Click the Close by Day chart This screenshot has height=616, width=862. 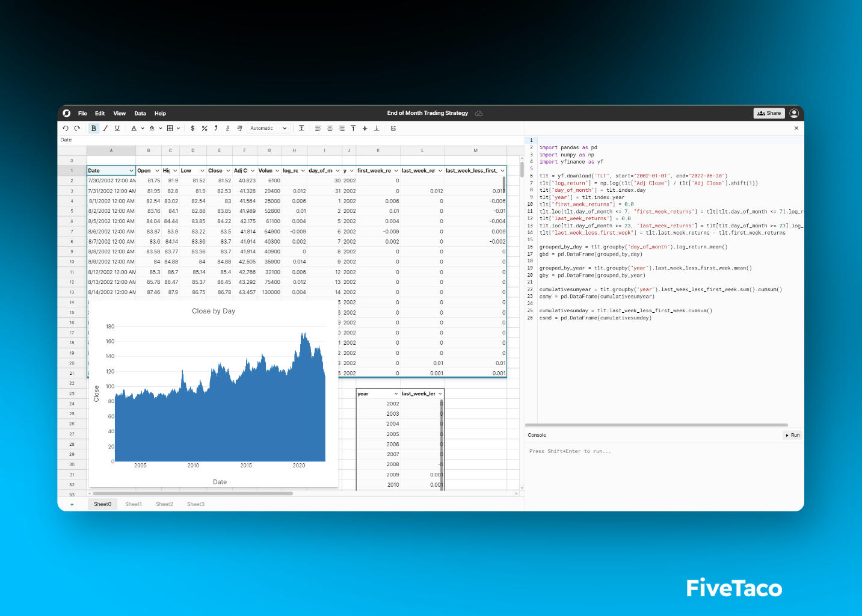tap(214, 394)
